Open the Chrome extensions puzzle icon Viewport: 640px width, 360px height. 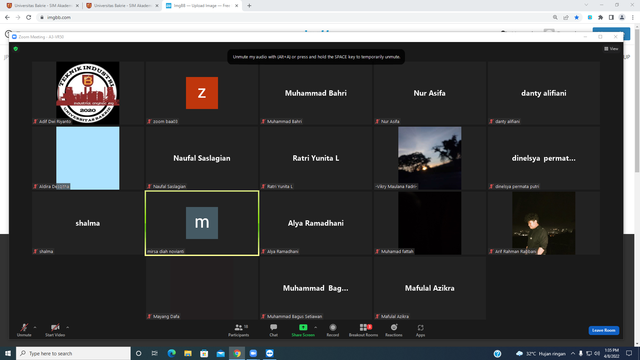tap(600, 18)
